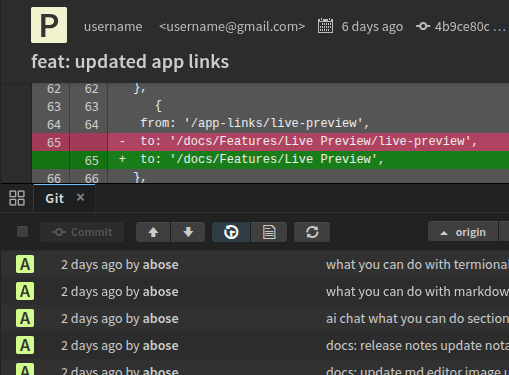Screen dimensions: 509x375
Task: Click the commit hash icon before 4b9ce80c
Action: tap(423, 26)
